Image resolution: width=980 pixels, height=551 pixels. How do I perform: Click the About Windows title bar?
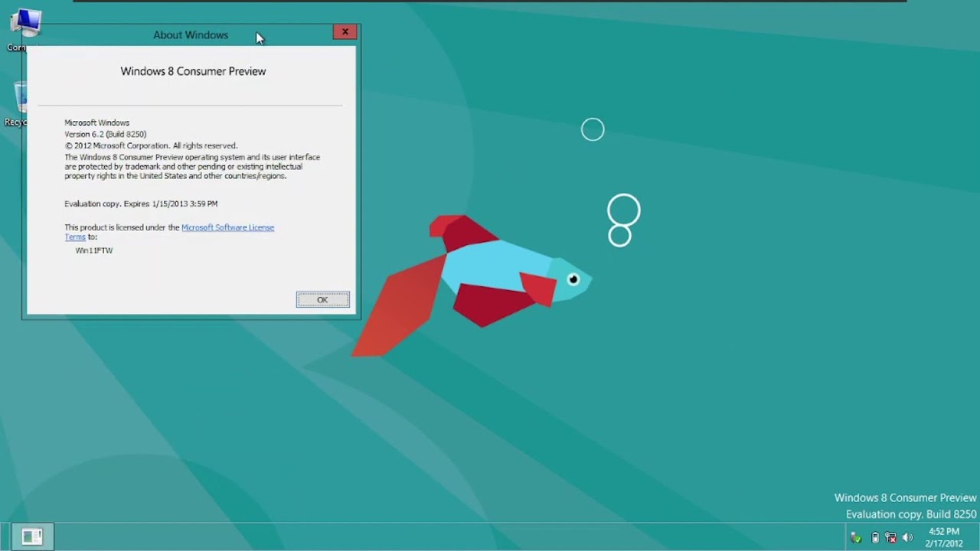point(191,34)
